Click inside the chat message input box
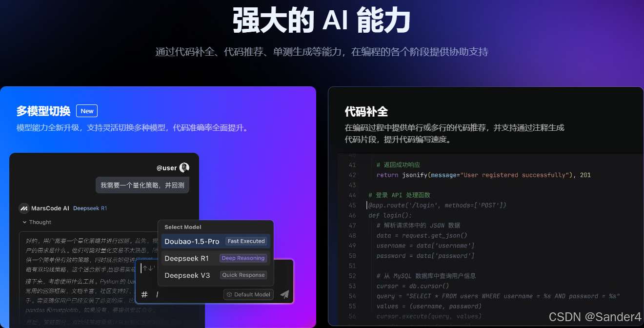 click(215, 281)
